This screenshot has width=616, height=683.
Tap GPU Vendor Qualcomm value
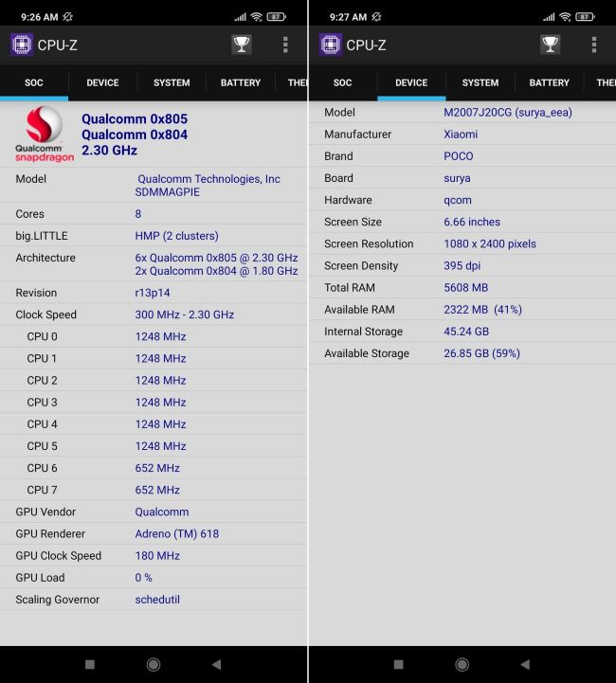(162, 512)
